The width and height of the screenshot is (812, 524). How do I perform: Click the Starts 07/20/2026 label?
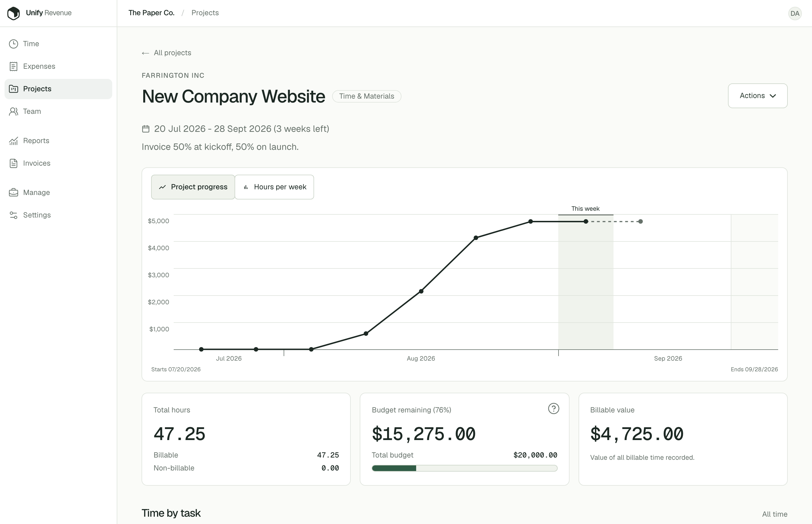[x=176, y=370]
